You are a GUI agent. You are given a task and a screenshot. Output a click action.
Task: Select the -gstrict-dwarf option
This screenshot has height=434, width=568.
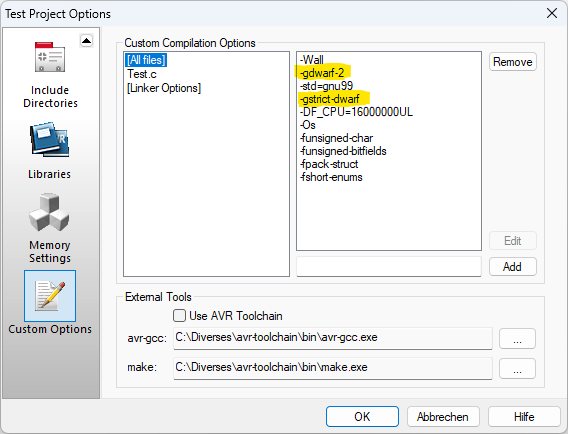[329, 99]
